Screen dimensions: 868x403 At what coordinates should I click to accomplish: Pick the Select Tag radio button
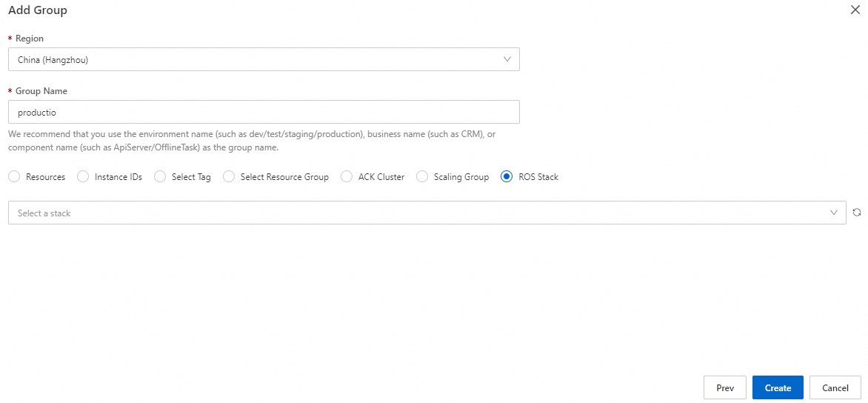click(160, 177)
